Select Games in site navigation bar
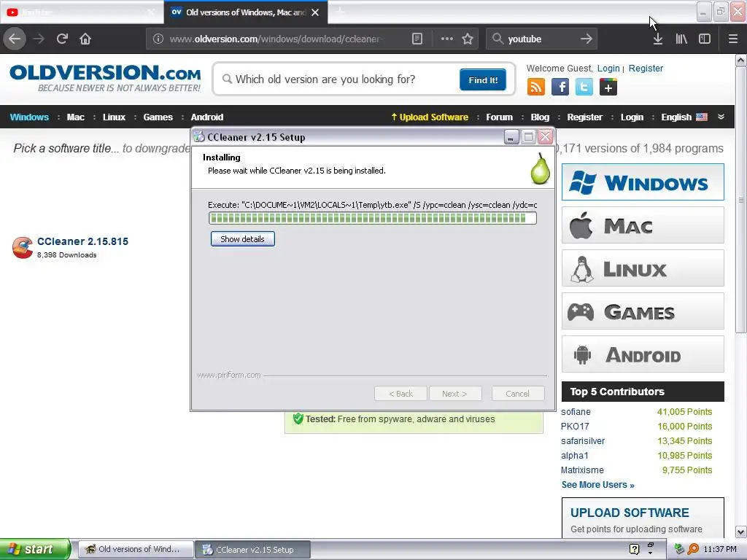 (158, 117)
